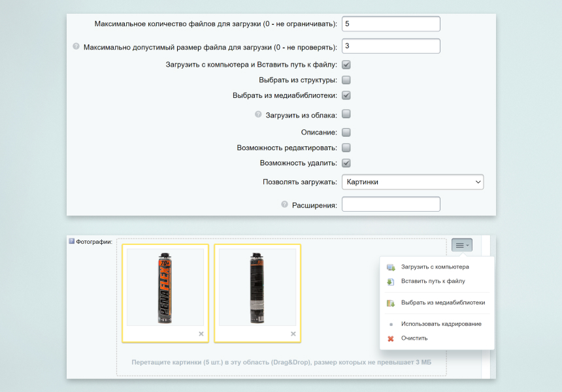562x392 pixels.
Task: Select 'Вставить путь к файлу' menu item
Action: point(433,282)
